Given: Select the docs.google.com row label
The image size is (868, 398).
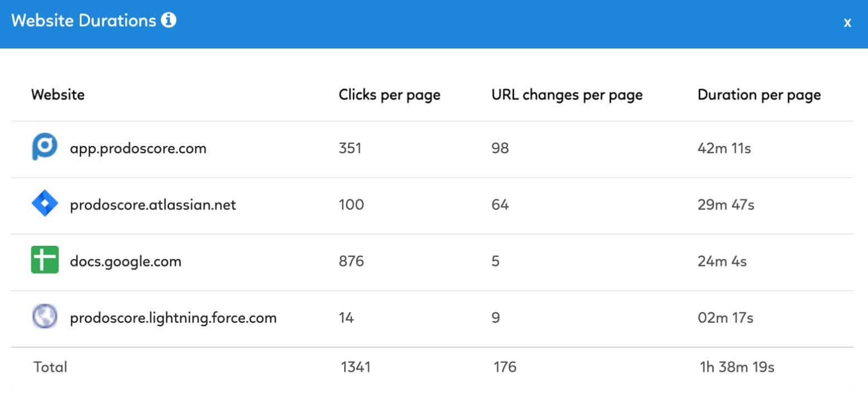Looking at the screenshot, I should (126, 261).
